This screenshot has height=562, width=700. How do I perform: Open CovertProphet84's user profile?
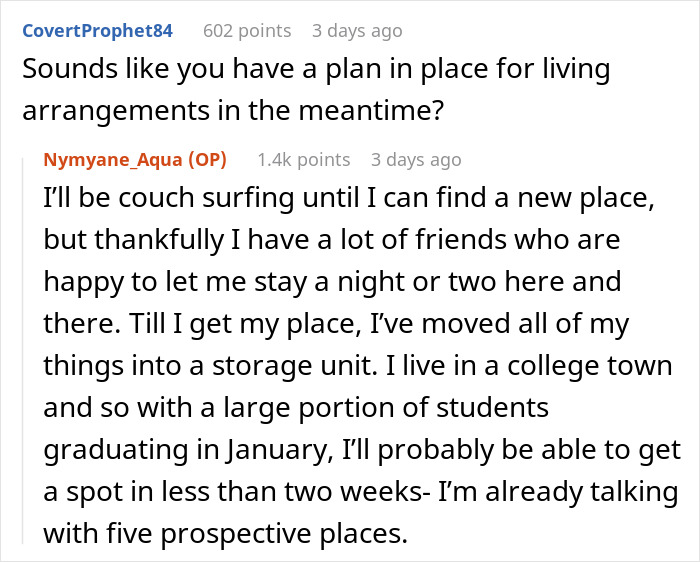coord(95,30)
